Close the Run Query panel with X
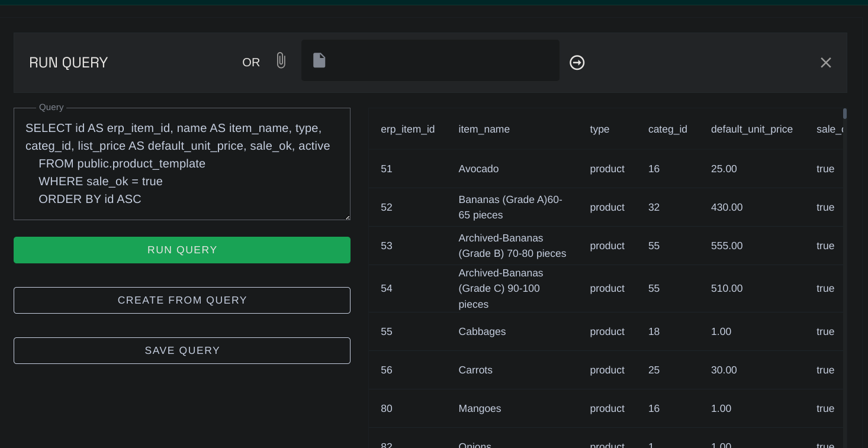Viewport: 868px width, 448px height. click(826, 63)
